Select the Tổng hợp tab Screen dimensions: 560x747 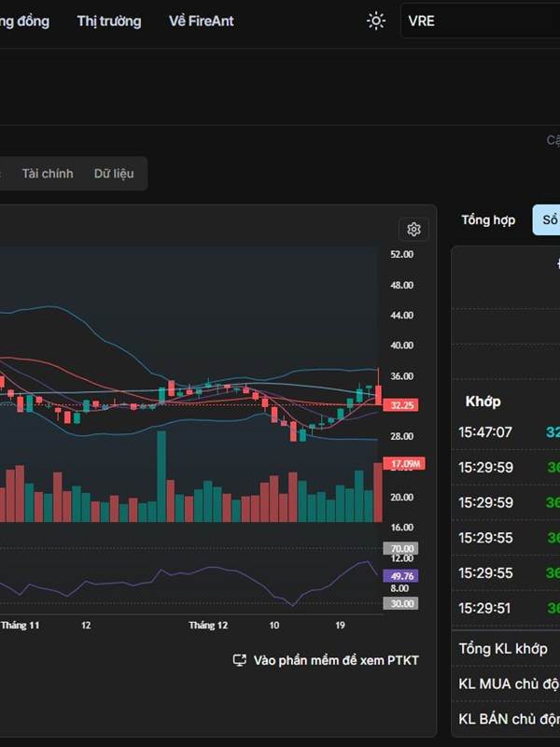point(488,219)
